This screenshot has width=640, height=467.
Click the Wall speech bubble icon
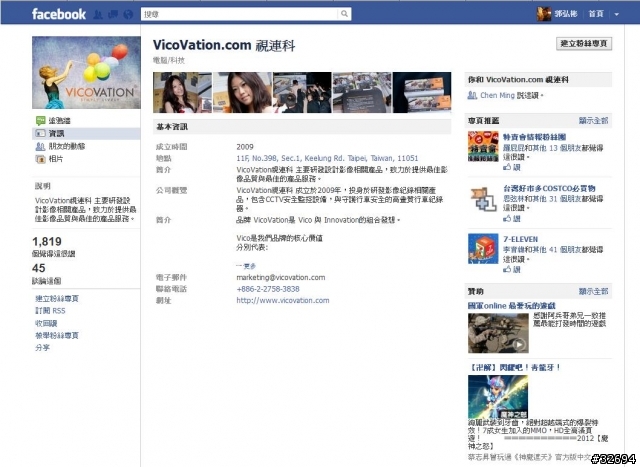coord(40,120)
